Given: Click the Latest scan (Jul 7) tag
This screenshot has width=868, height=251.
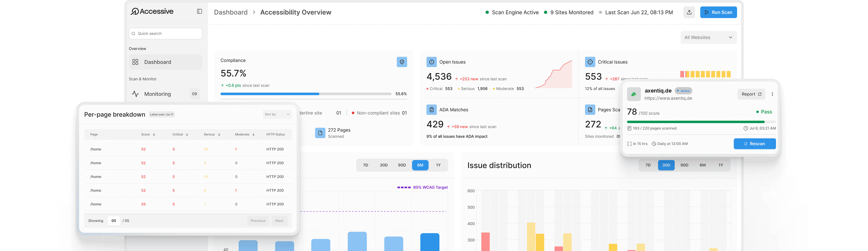Looking at the screenshot, I should tap(162, 115).
